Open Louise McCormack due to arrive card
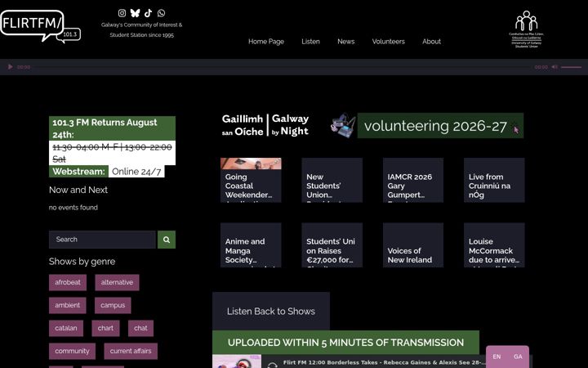 pos(494,245)
